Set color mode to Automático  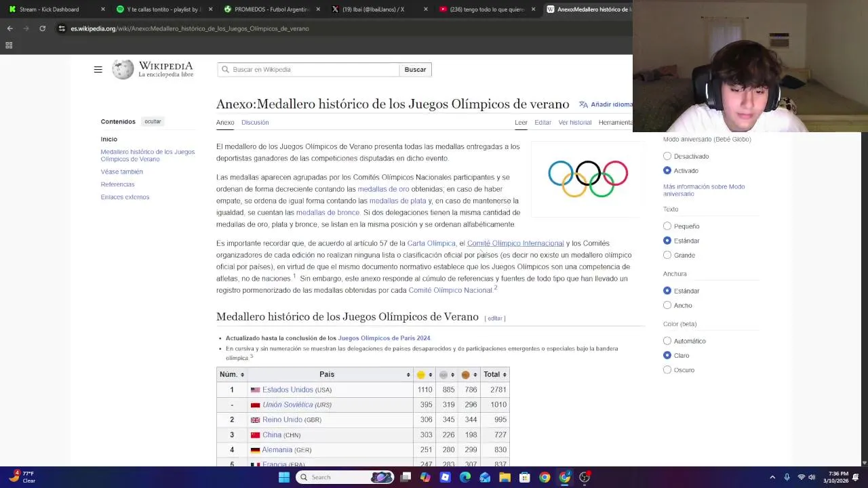(667, 341)
